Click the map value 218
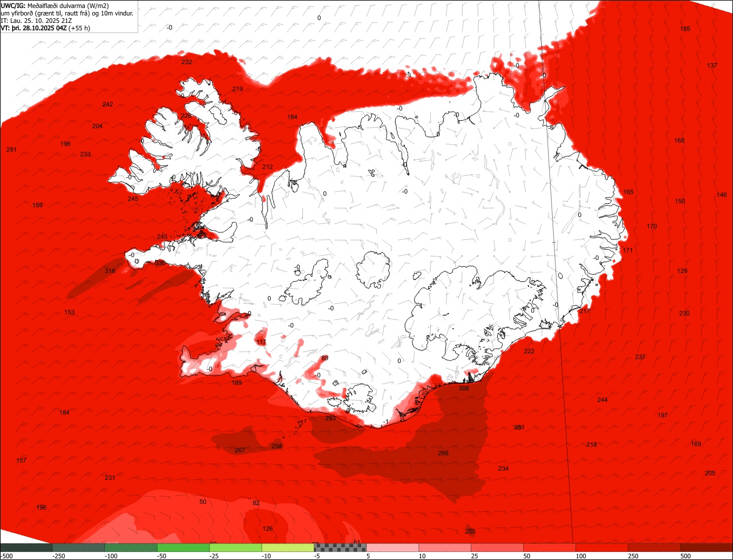Image resolution: width=733 pixels, height=560 pixels. pyautogui.click(x=592, y=444)
